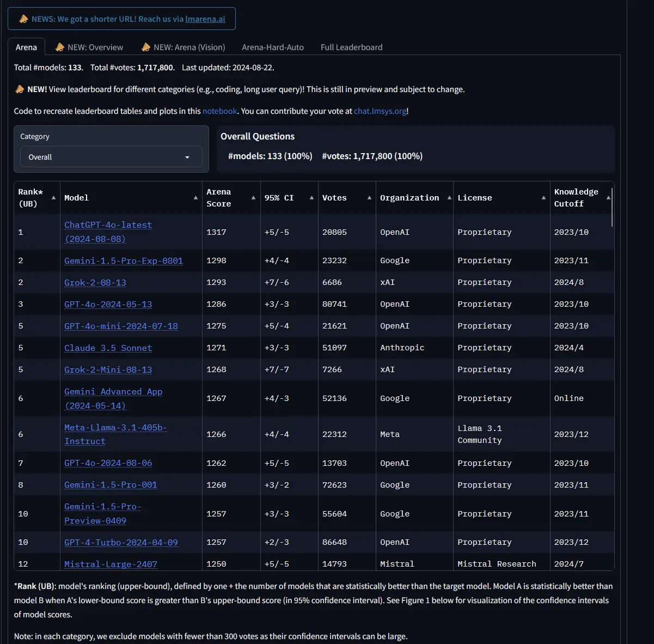The height and width of the screenshot is (644, 654).
Task: Open the Gemini-1.5-Pro-001 model link
Action: tap(111, 485)
